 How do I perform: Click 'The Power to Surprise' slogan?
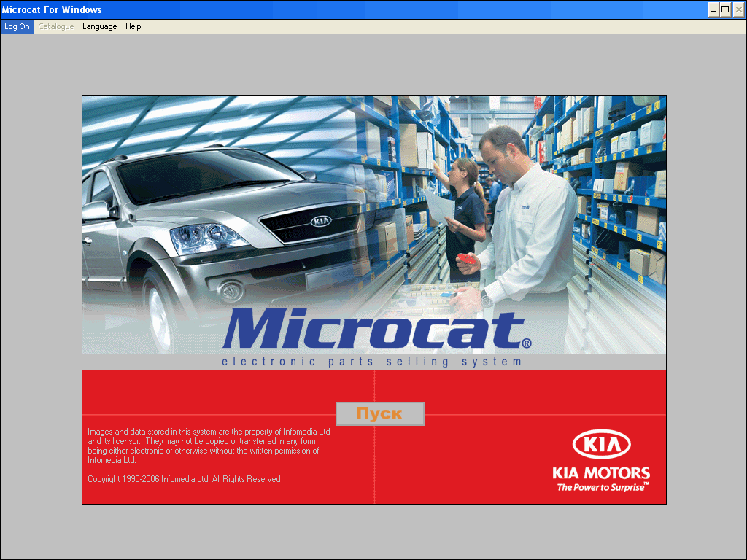coord(603,487)
